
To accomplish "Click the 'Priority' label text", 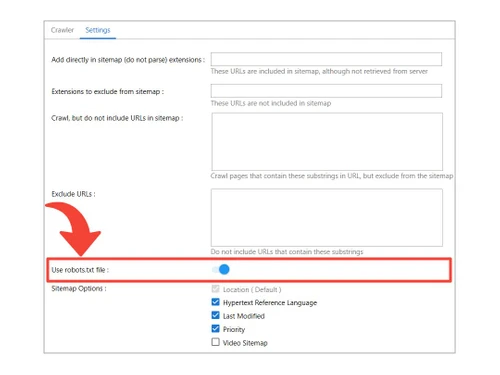I will pyautogui.click(x=234, y=329).
